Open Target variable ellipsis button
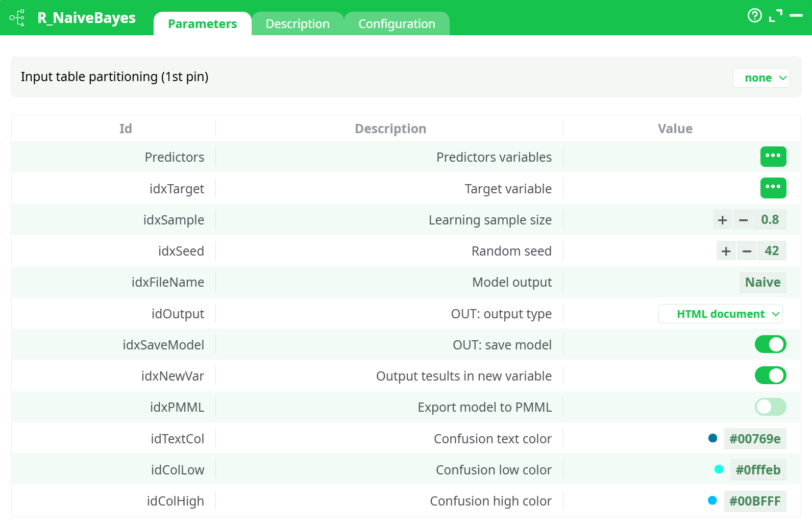This screenshot has height=528, width=812. coord(773,188)
